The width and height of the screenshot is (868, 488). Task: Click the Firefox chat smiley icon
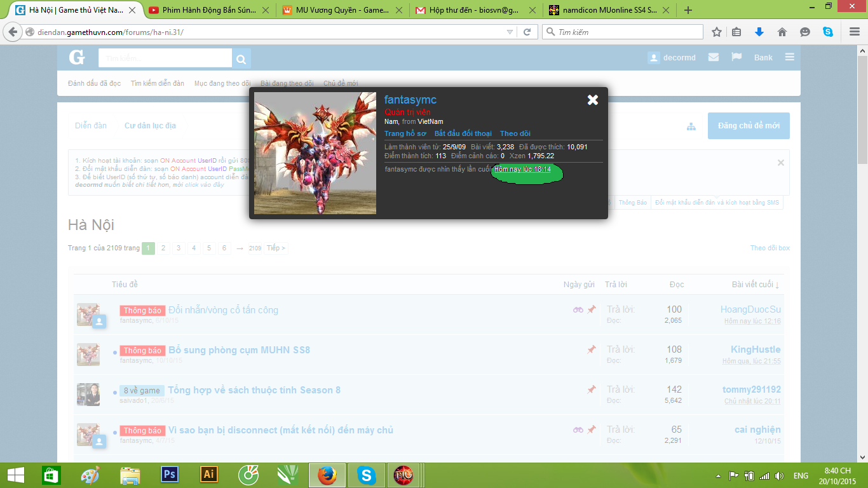tap(805, 32)
